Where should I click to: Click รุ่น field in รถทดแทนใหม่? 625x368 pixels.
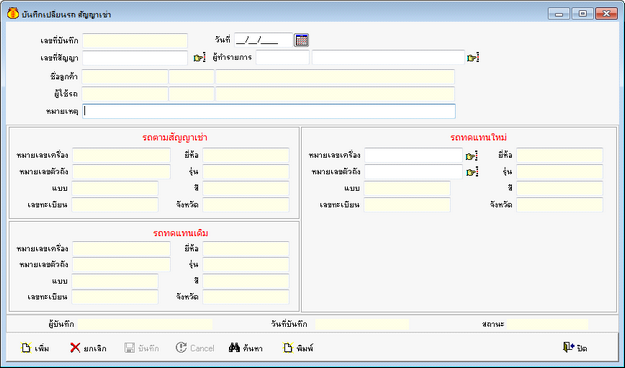click(x=560, y=172)
